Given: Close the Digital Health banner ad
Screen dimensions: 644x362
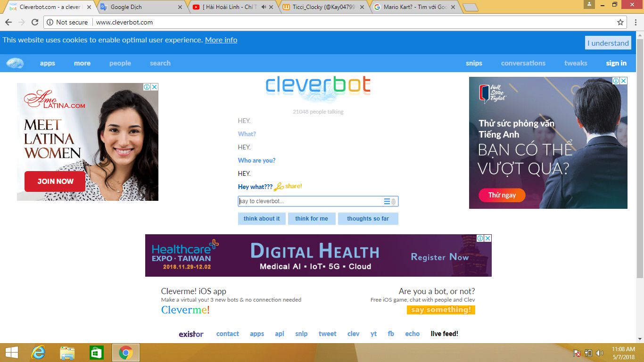Looking at the screenshot, I should 487,239.
